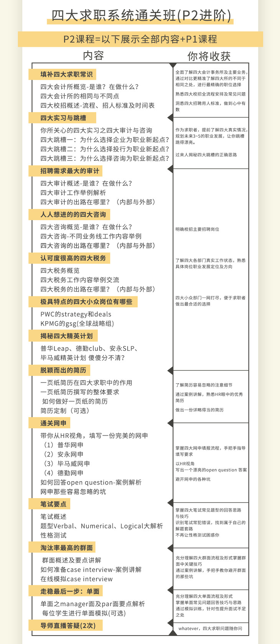This screenshot has height=644, width=280.
Task: Click the upward triangle at the timeline bottom
Action: tap(173, 633)
